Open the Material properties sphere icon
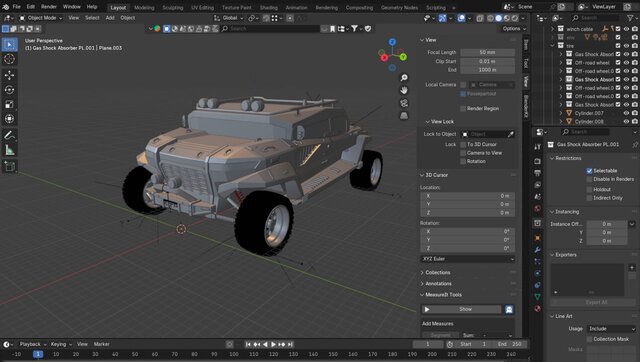This screenshot has height=362, width=640. coord(537,309)
